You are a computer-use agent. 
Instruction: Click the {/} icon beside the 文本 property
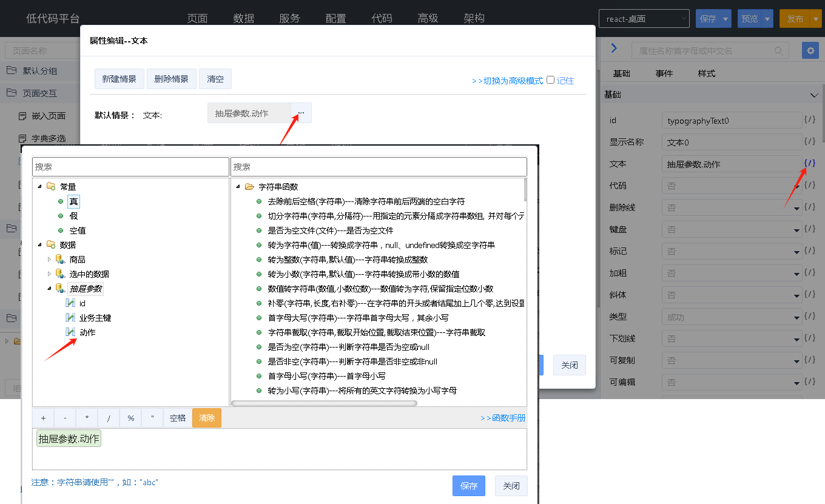(809, 163)
